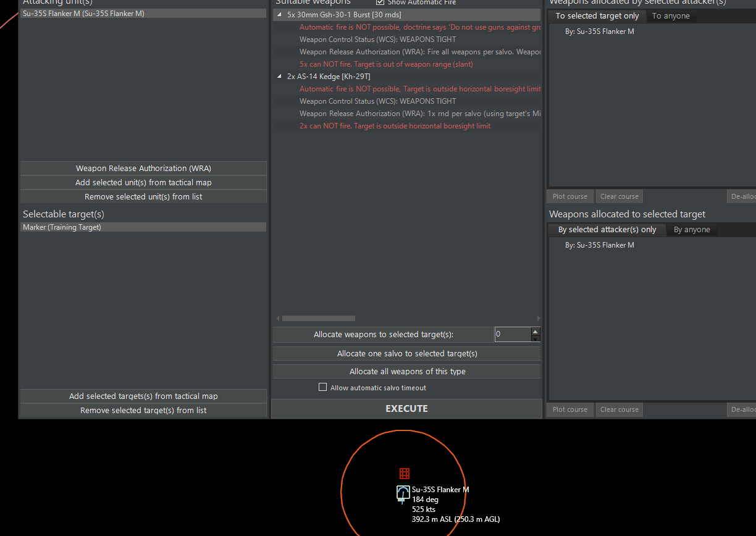Click WRA 'Fire all weapons per salvo' row
Viewport: 756px width, 536px height.
pyautogui.click(x=420, y=52)
